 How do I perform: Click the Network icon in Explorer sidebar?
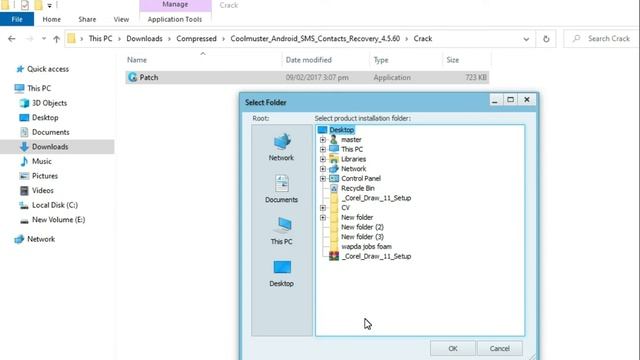[x=19, y=239]
